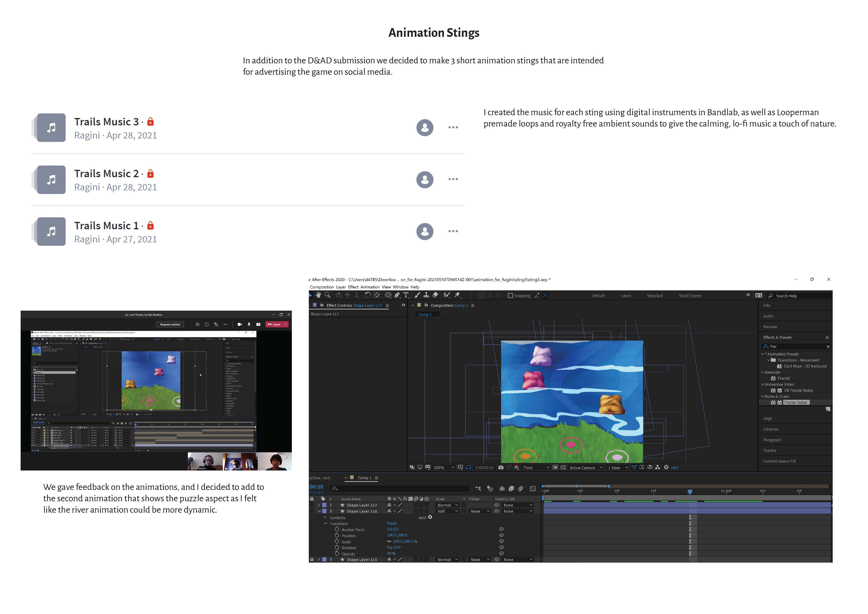Select the Puppet Pin tool
The image size is (868, 614).
[458, 295]
